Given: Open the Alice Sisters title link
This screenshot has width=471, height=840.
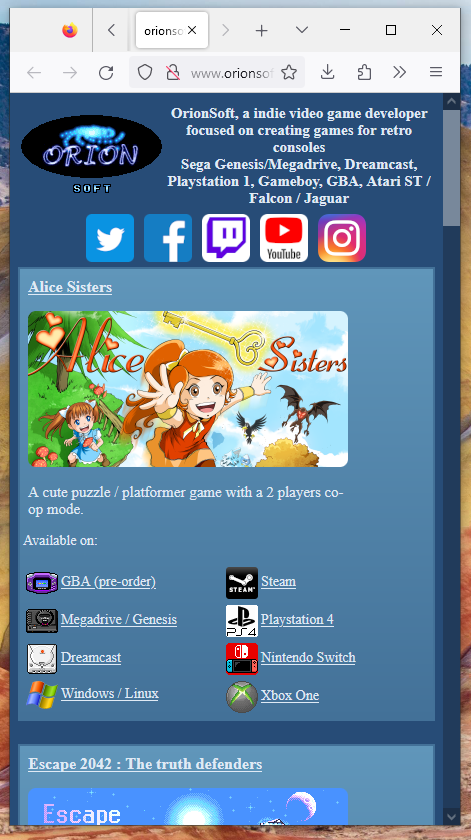Looking at the screenshot, I should [70, 287].
